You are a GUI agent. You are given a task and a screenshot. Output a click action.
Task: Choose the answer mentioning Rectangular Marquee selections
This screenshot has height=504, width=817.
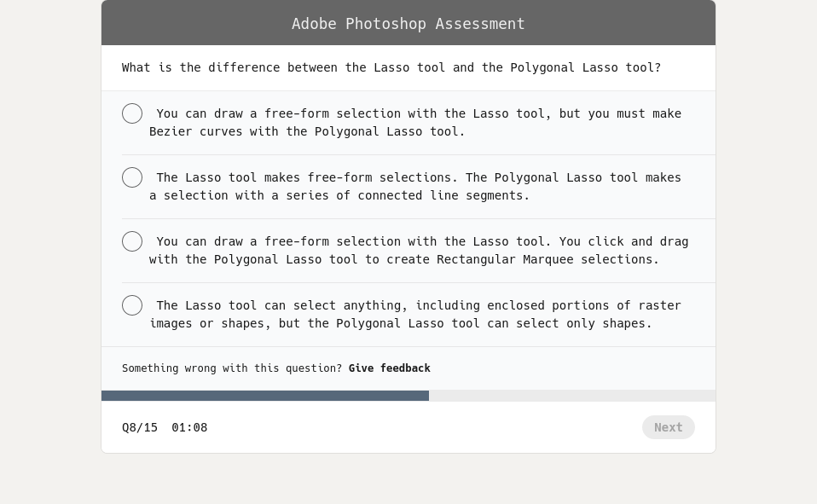point(418,250)
